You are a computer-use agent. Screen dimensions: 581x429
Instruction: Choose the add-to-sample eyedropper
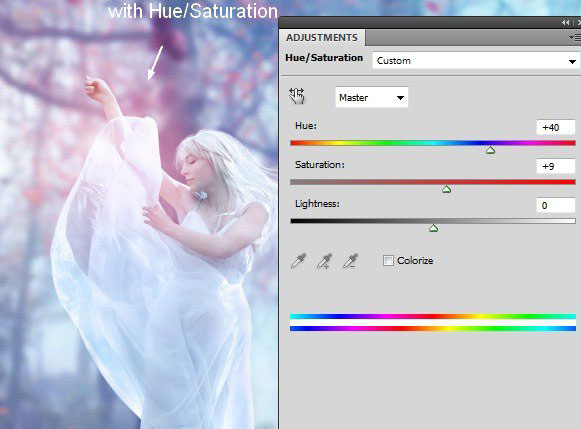coord(325,261)
